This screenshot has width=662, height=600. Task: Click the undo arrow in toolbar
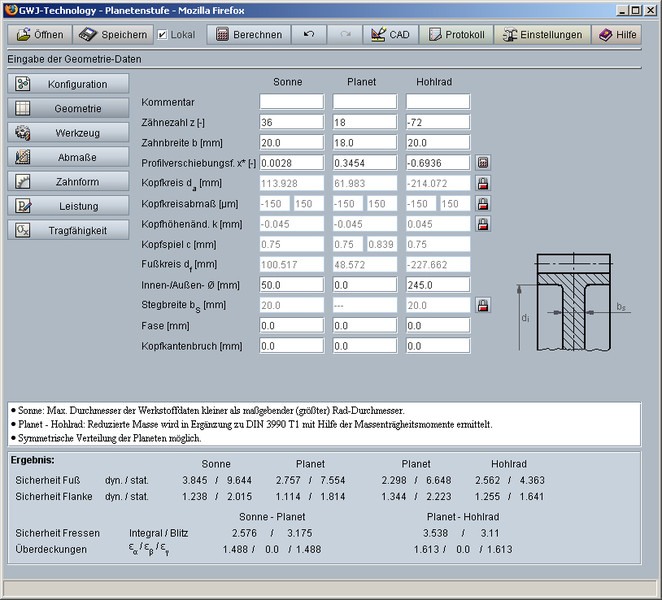(309, 34)
